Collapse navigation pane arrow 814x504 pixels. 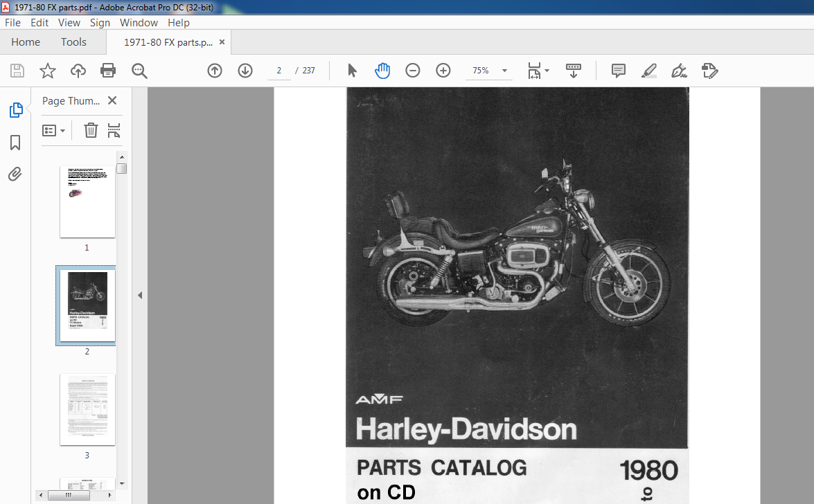140,296
